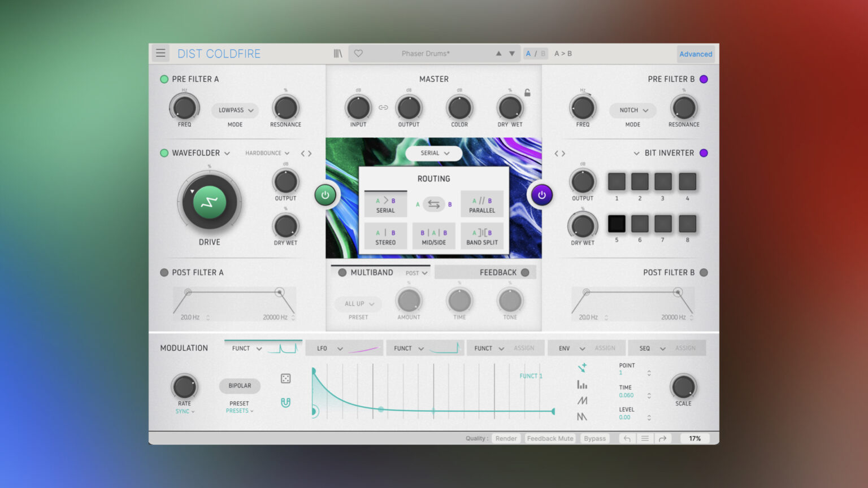Toggle Bit Inverter pad 5

617,224
